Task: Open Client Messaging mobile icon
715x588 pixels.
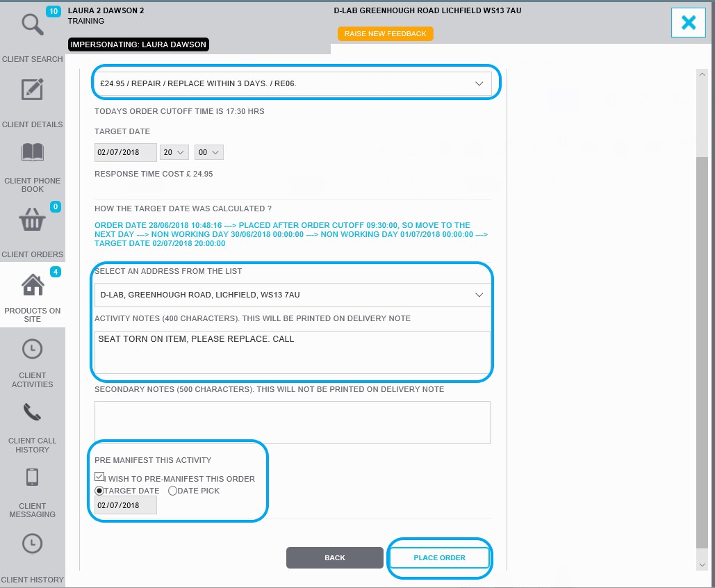Action: pos(33,477)
